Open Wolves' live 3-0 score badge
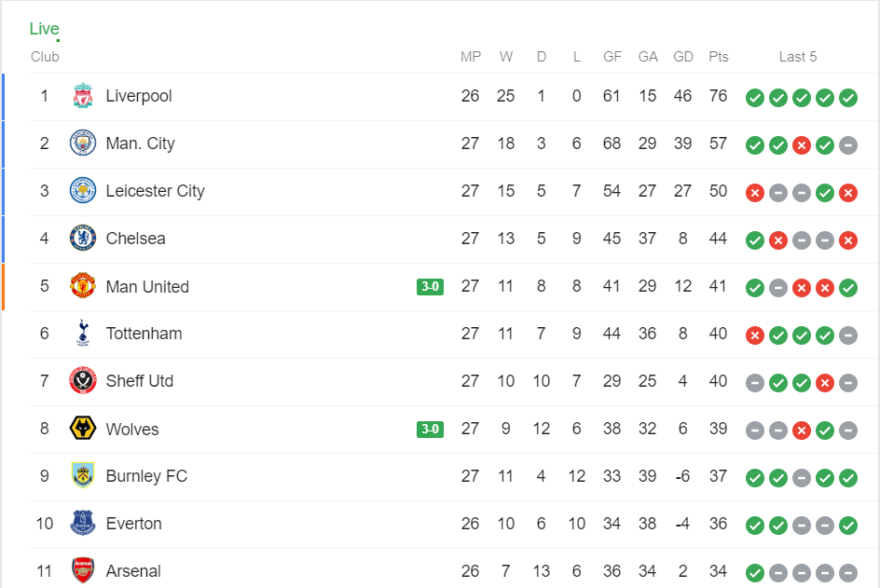This screenshot has height=588, width=880. click(x=430, y=429)
